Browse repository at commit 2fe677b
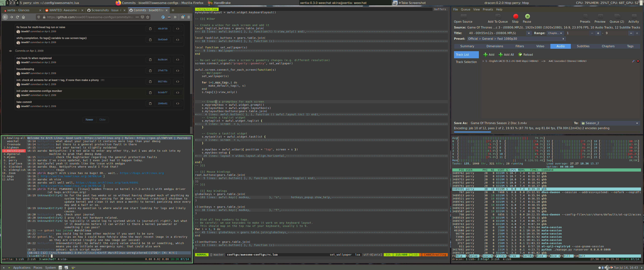The image size is (644, 270). [177, 71]
